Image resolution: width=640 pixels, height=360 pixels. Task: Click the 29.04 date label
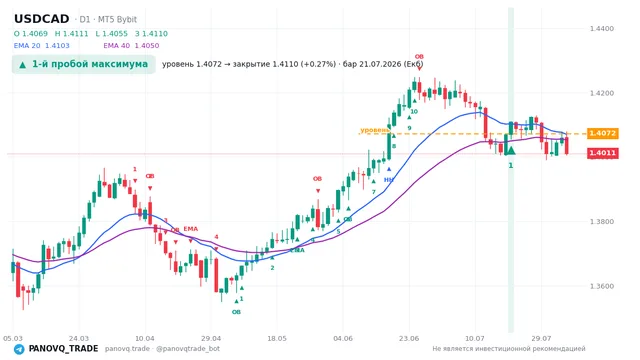[211, 338]
